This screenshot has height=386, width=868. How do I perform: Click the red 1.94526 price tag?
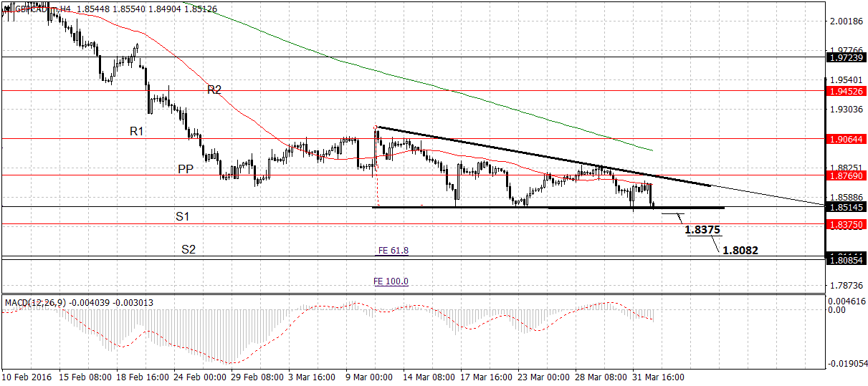(x=846, y=92)
